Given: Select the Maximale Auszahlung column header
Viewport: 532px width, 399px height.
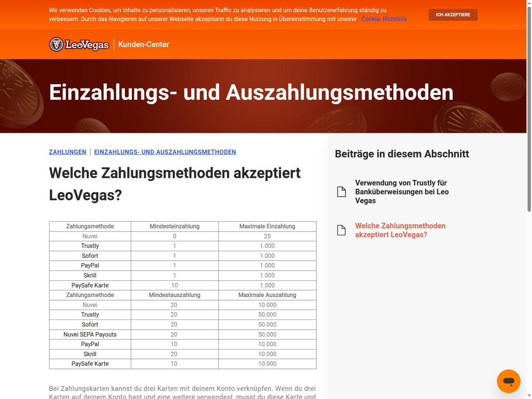Looking at the screenshot, I should point(267,295).
